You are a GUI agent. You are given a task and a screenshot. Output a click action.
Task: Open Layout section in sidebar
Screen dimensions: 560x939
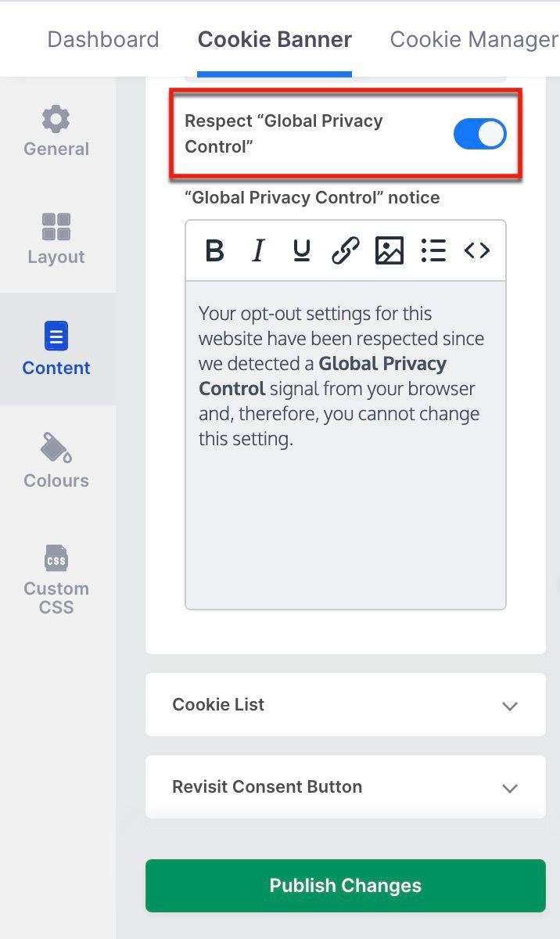click(56, 239)
